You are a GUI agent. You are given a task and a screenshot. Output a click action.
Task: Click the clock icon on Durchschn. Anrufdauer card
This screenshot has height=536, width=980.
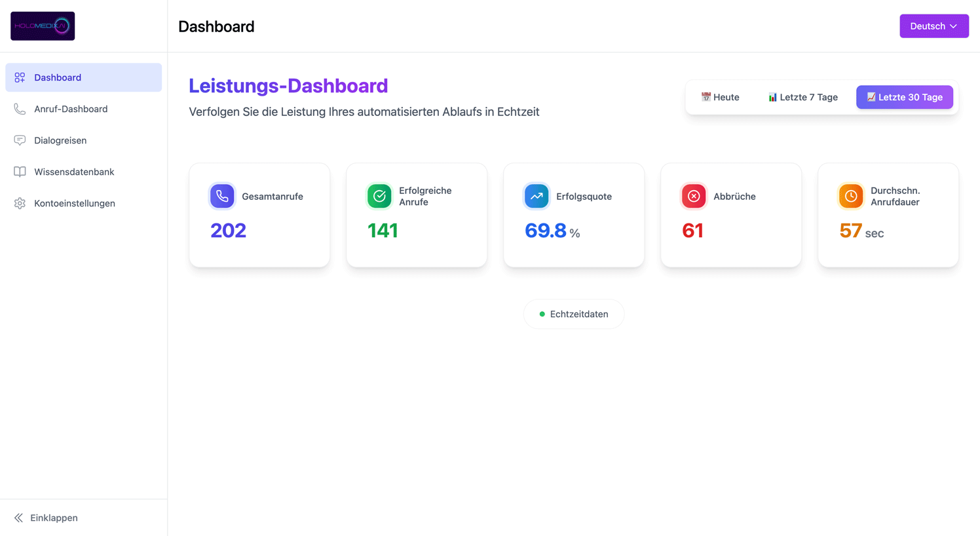(x=850, y=195)
